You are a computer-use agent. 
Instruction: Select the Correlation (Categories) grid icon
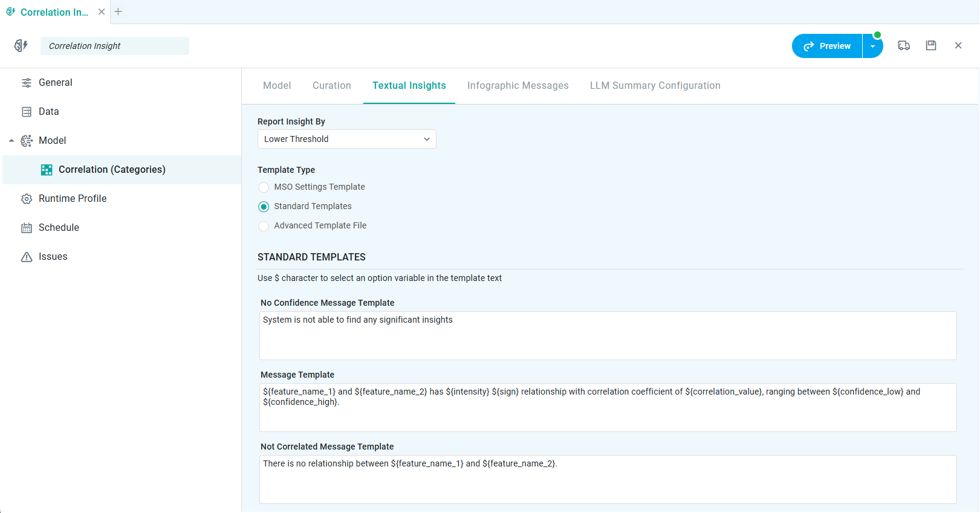47,170
